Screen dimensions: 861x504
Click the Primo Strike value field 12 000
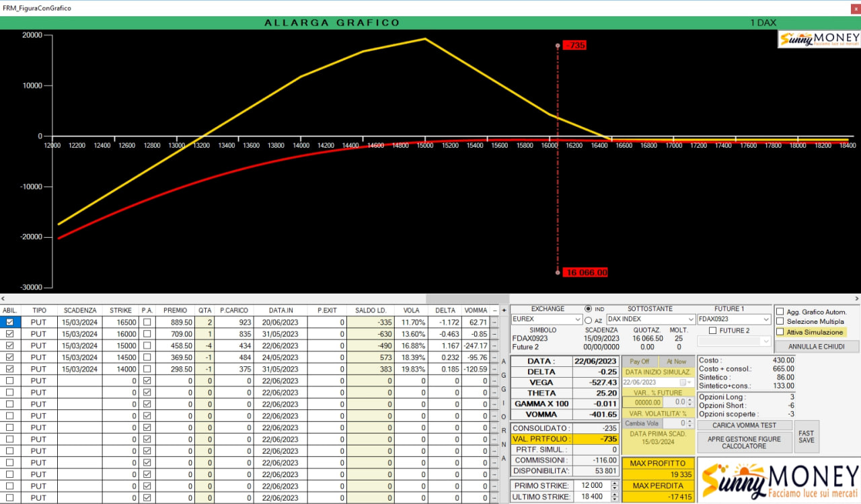pyautogui.click(x=591, y=485)
